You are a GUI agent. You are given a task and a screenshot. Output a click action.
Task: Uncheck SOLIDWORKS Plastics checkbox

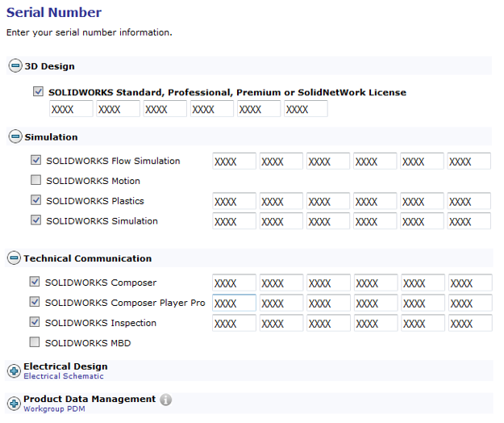coord(35,200)
